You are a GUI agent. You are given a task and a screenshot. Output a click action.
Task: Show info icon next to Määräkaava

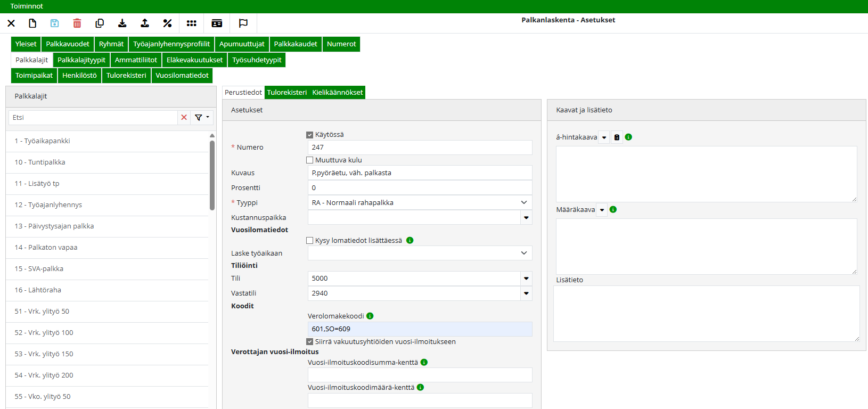[613, 209]
